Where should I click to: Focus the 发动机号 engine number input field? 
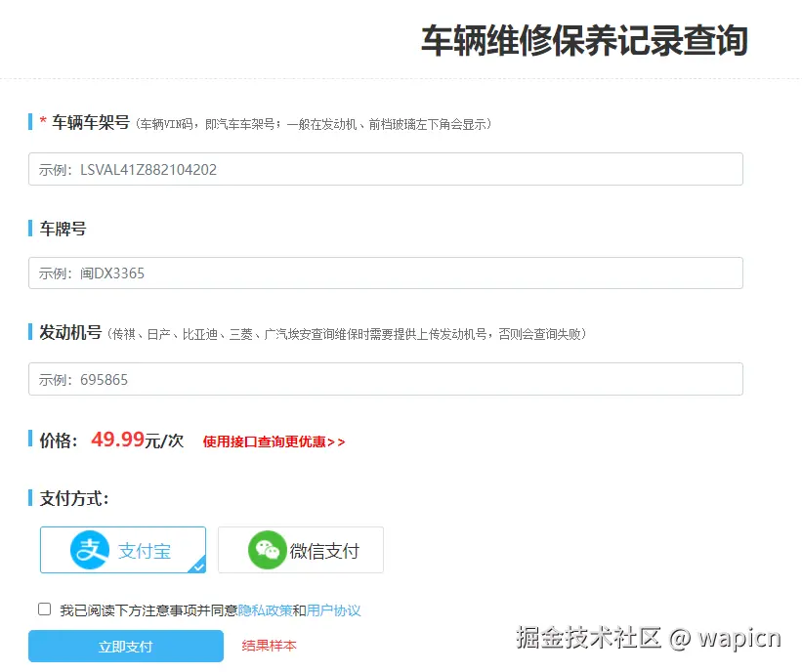coord(385,379)
